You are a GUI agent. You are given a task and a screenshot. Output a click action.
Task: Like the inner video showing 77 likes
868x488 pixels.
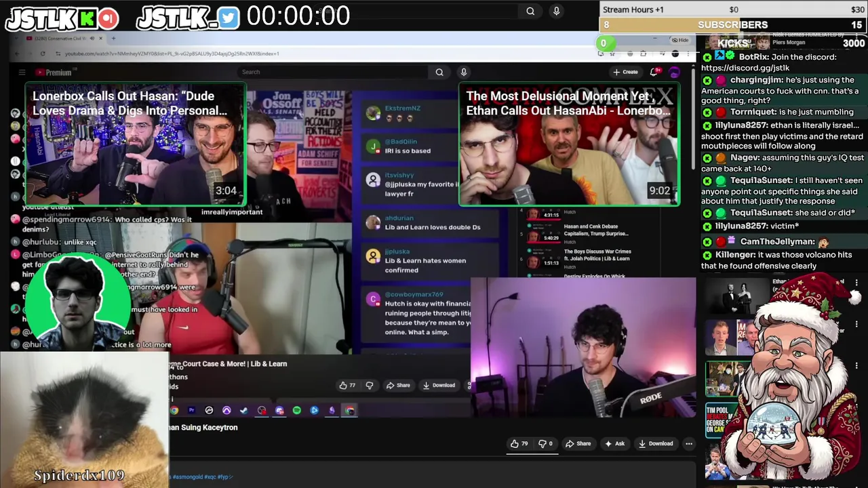click(x=348, y=385)
